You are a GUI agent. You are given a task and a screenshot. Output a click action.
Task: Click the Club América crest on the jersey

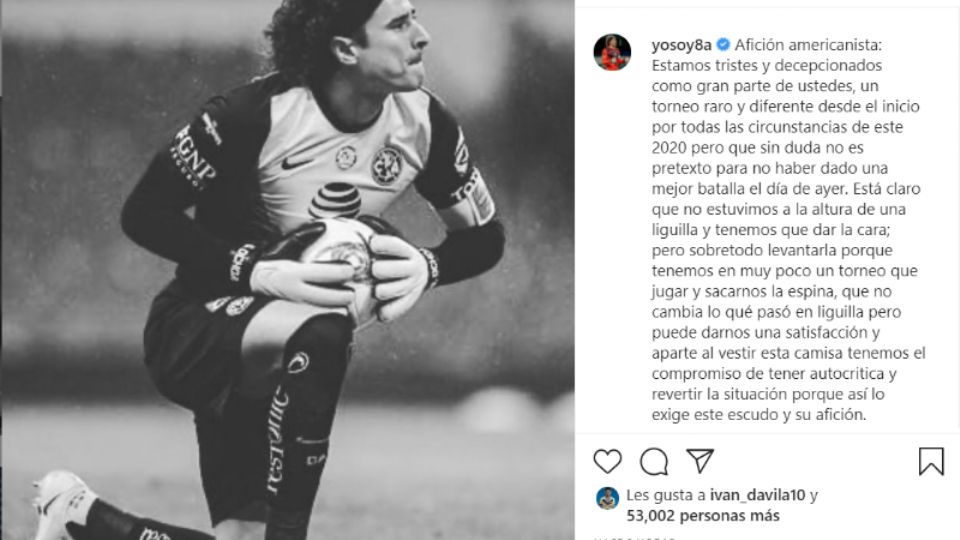[387, 165]
